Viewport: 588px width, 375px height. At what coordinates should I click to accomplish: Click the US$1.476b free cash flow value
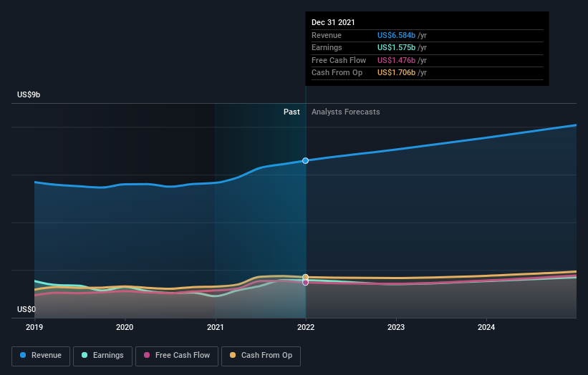[396, 60]
